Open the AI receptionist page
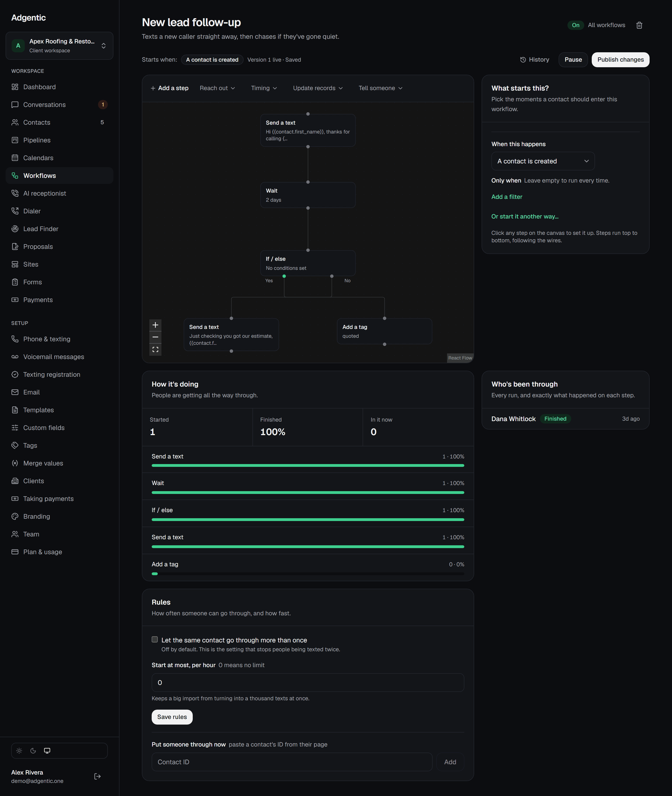 coord(59,194)
